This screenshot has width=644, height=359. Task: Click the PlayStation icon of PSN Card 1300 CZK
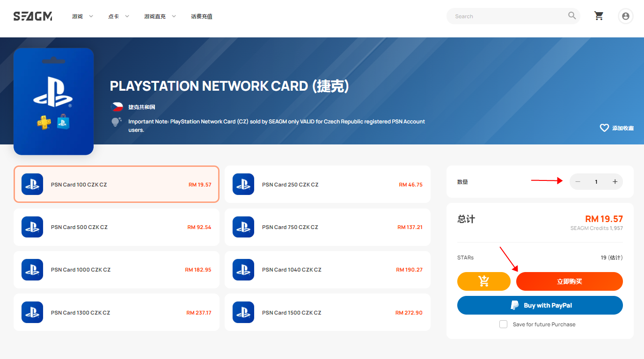click(x=32, y=312)
